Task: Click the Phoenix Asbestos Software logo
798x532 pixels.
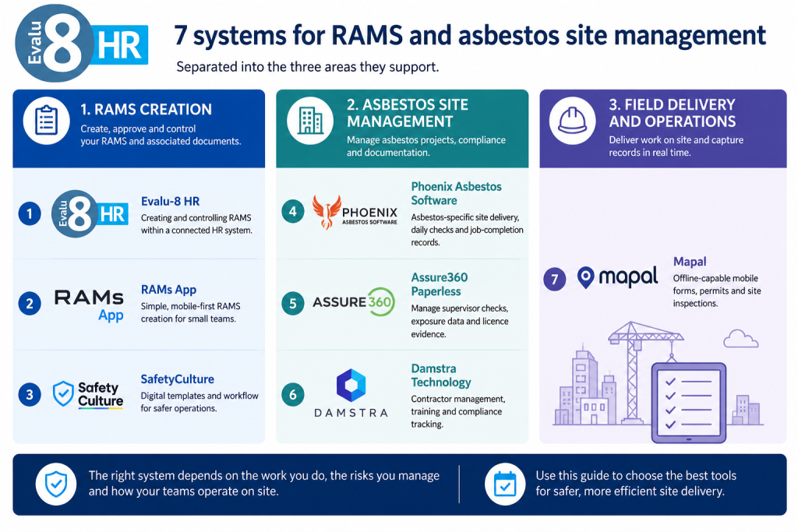Action: point(355,212)
